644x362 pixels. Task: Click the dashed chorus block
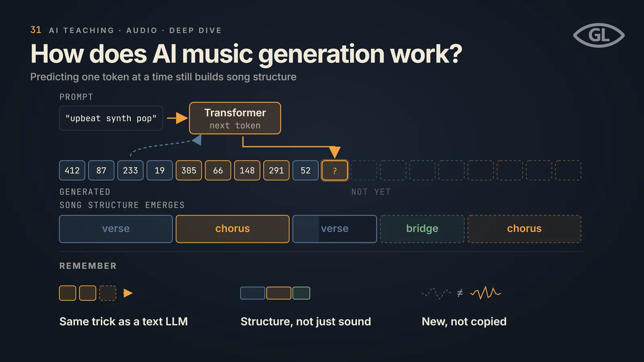tap(524, 229)
